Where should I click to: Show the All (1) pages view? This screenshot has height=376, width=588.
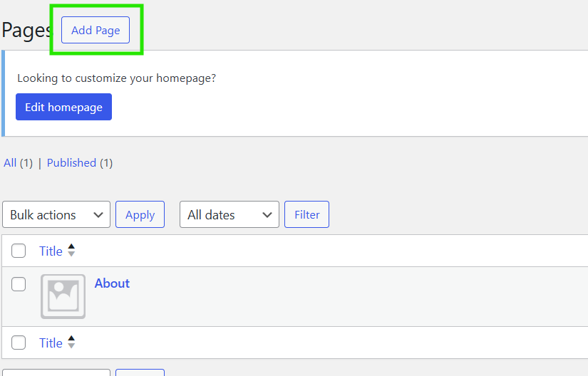click(18, 163)
